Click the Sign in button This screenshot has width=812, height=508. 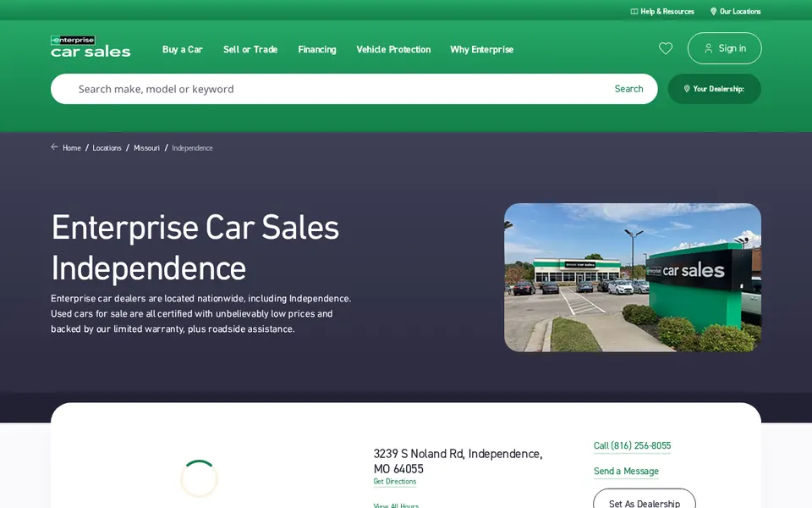(x=725, y=48)
